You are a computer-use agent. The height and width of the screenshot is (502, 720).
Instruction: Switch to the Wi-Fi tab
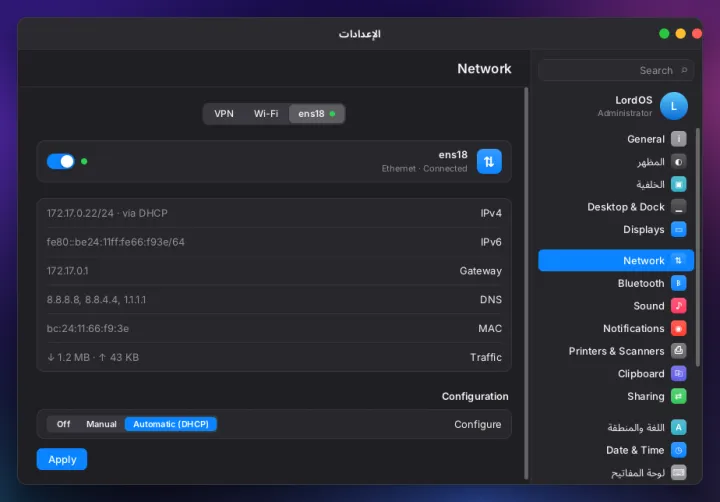tap(266, 113)
